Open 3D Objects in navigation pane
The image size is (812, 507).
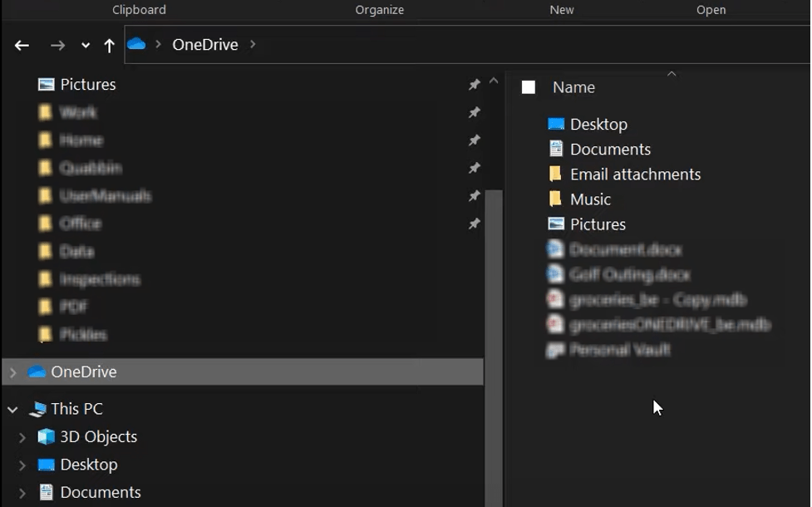click(98, 437)
